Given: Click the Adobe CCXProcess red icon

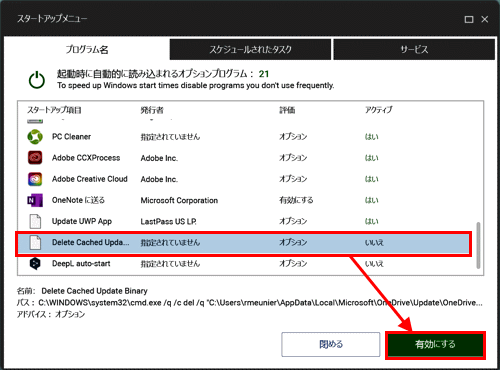Looking at the screenshot, I should [x=35, y=158].
